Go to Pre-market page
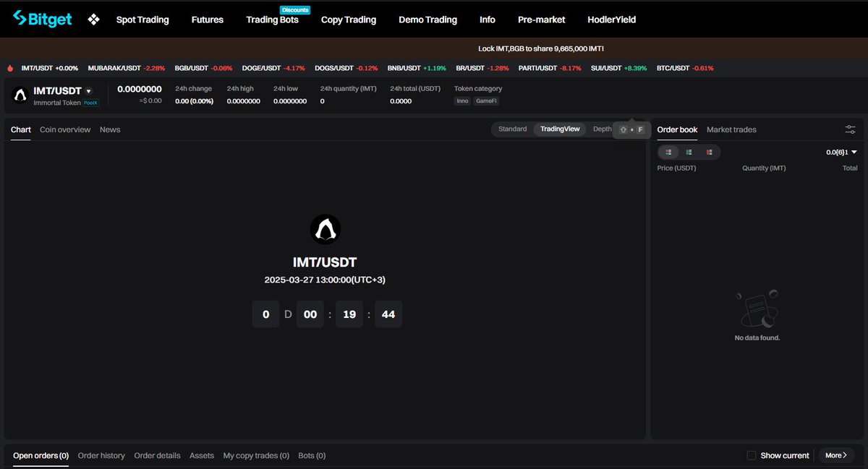 (x=542, y=20)
